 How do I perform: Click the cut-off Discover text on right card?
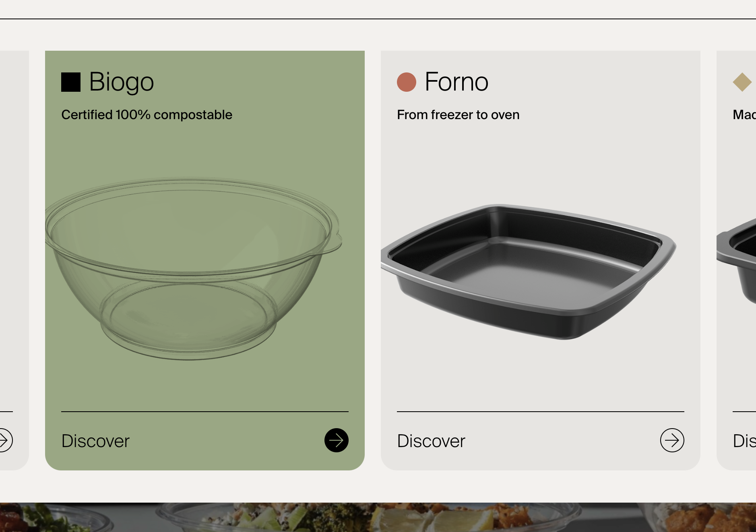coord(744,441)
